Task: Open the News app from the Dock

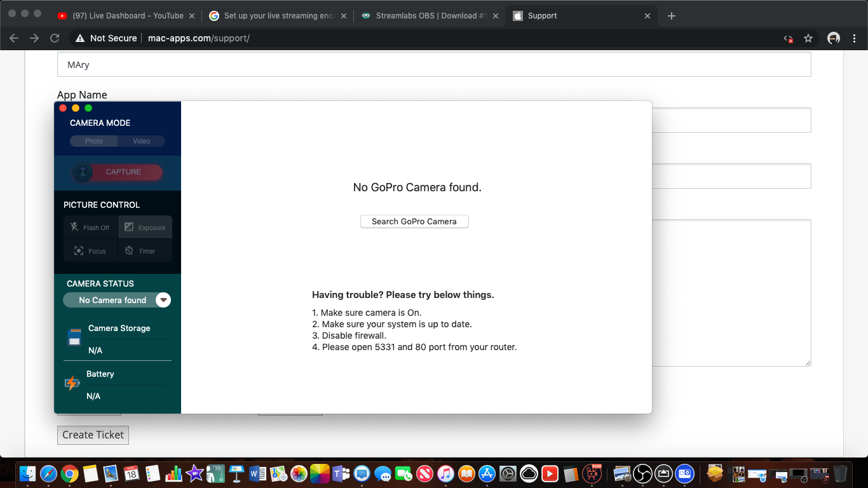Action: click(x=424, y=473)
